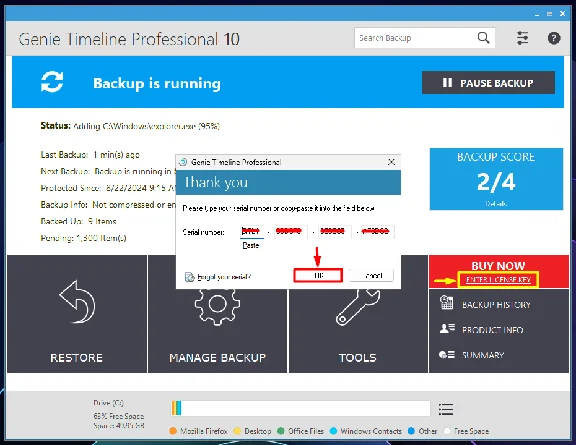
Task: Click the 63% Free Space text
Action: click(x=119, y=416)
